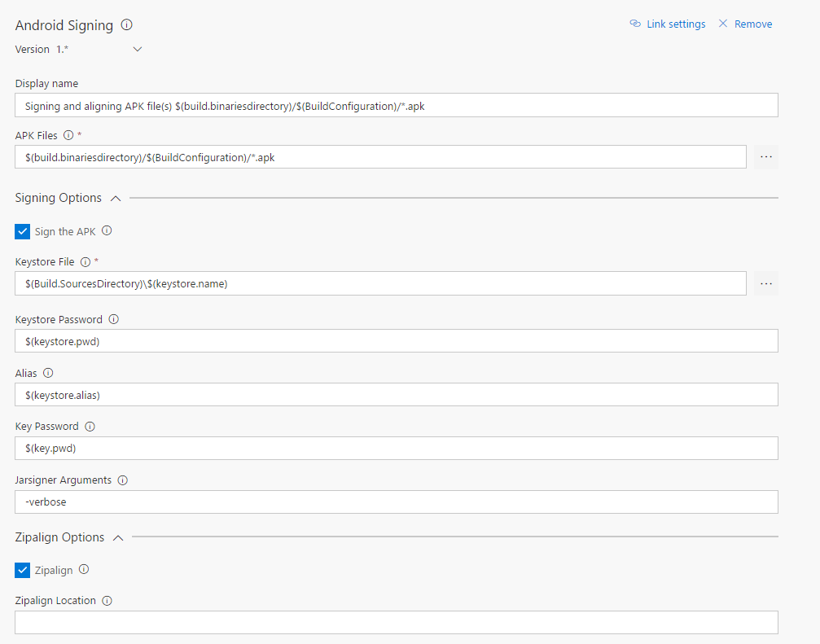
Task: Open the Version 1.* dropdown
Action: [137, 50]
